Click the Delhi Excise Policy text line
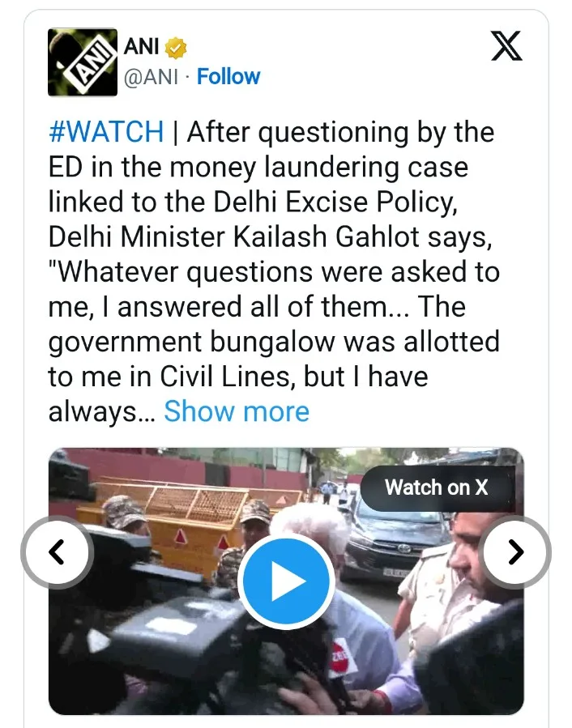572x728 pixels. point(253,202)
